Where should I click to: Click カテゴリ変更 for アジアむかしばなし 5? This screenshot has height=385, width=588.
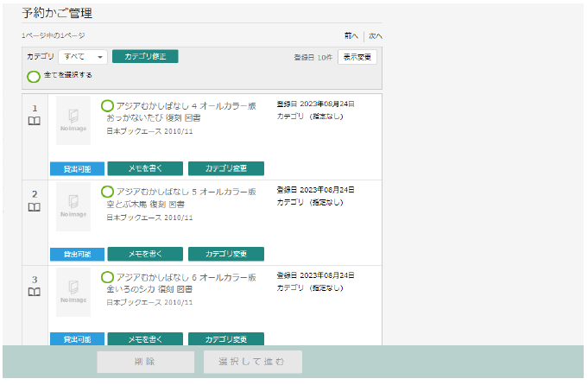click(x=226, y=254)
